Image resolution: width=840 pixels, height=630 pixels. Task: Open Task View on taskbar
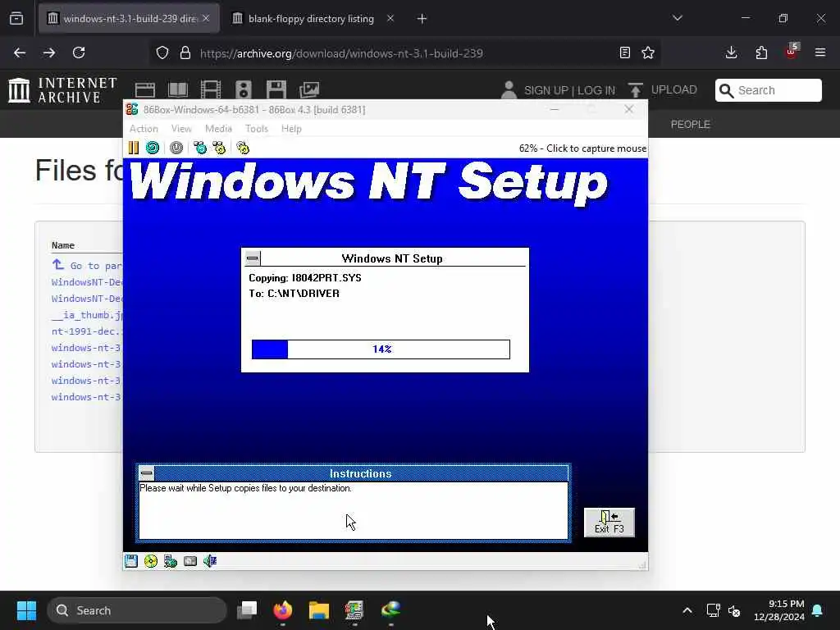click(x=247, y=609)
